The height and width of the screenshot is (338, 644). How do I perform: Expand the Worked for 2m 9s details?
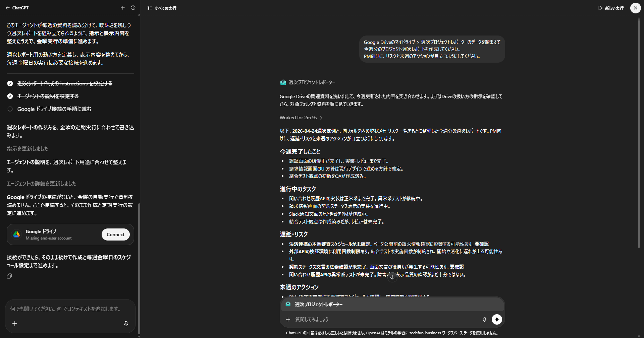coord(301,118)
